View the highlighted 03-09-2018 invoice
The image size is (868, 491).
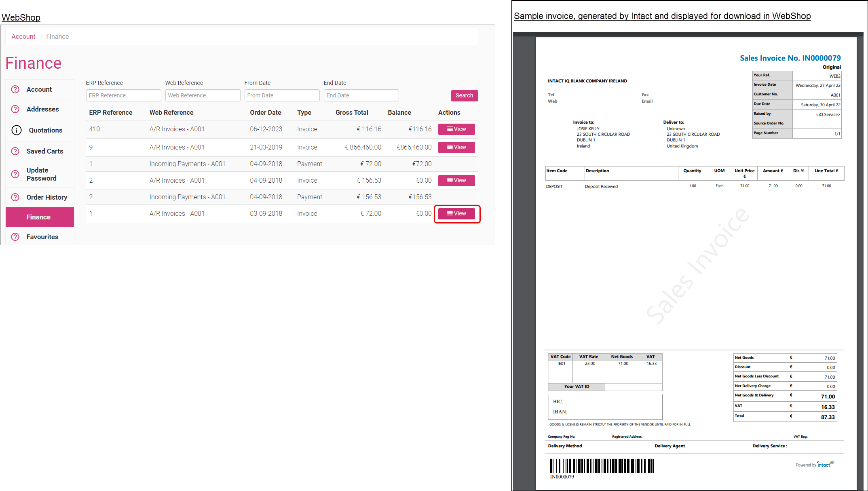(456, 213)
